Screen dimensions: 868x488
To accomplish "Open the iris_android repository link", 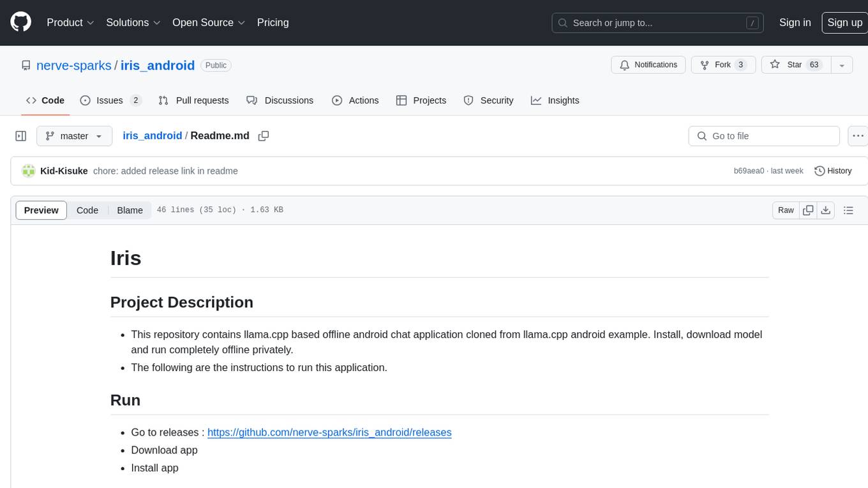I will [158, 65].
